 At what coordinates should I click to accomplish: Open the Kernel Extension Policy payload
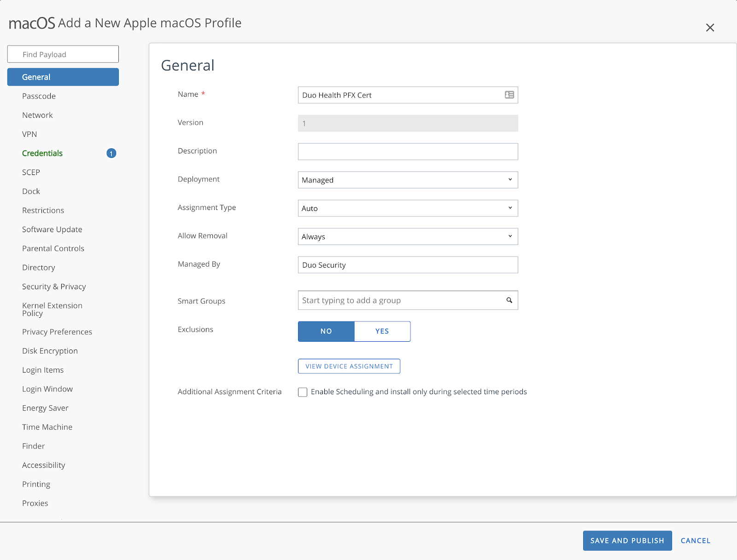(x=52, y=309)
